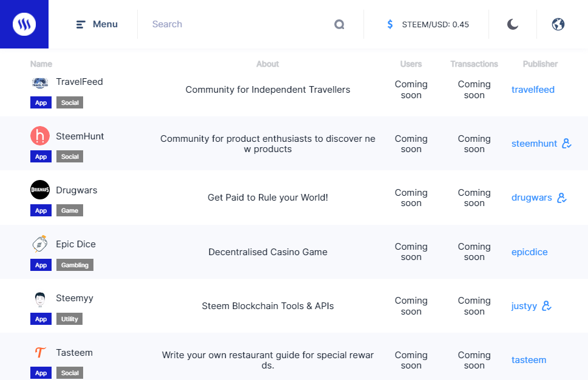Click Users 'Coming soon' in TravelFeed row
Viewport: 588px width, 380px height.
point(411,90)
